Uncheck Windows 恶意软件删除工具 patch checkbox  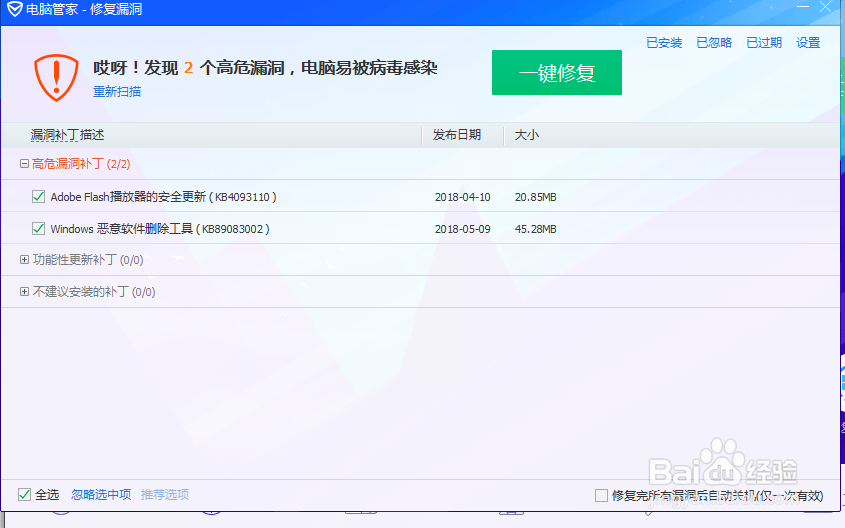coord(38,228)
